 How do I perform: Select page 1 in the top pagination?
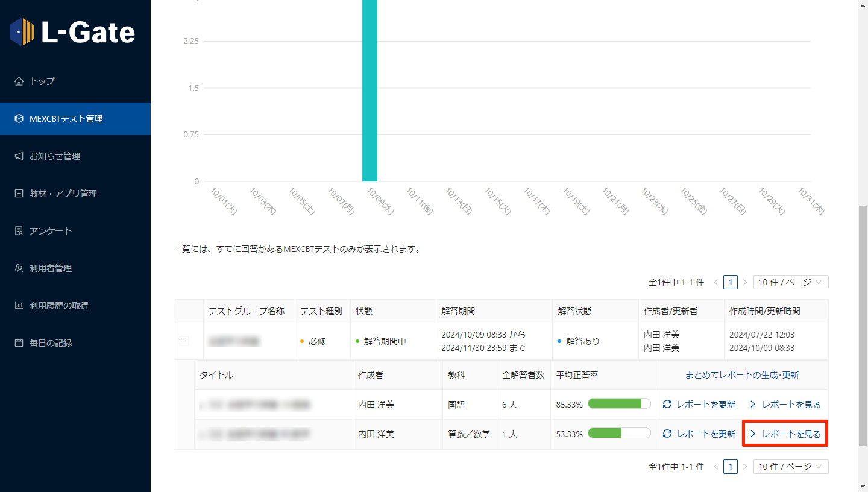(730, 282)
